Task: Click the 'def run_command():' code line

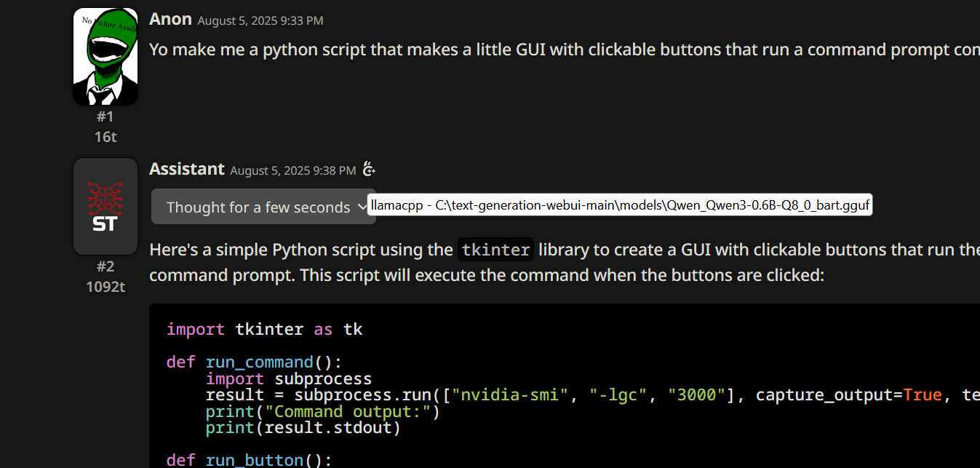Action: point(254,362)
